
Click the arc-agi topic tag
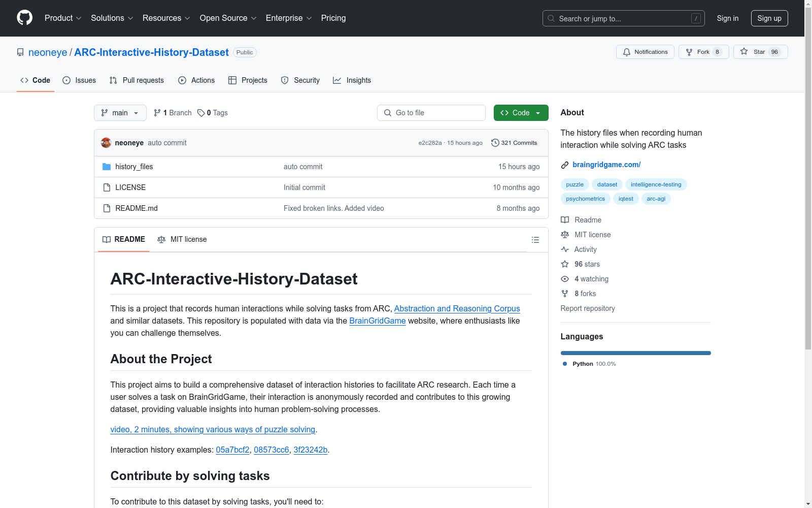pyautogui.click(x=656, y=199)
